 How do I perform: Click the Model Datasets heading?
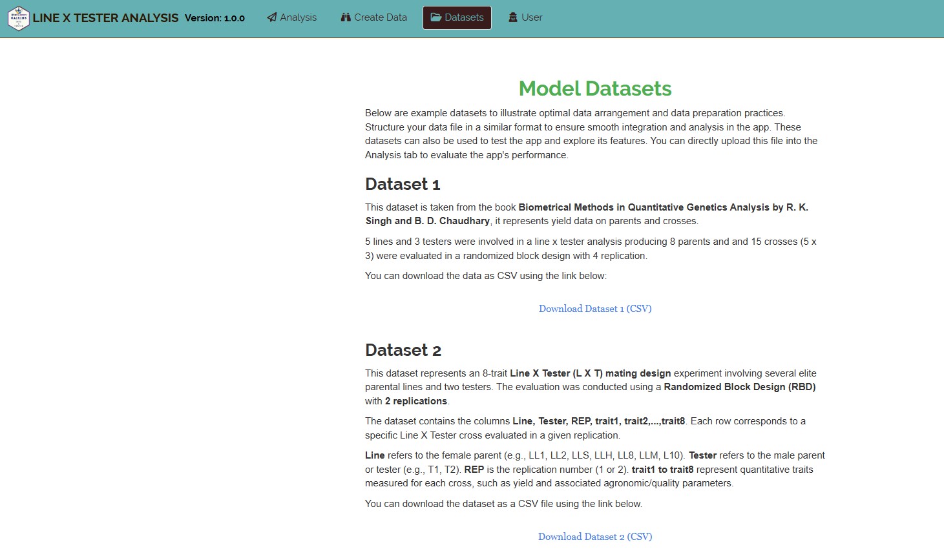[x=595, y=88]
